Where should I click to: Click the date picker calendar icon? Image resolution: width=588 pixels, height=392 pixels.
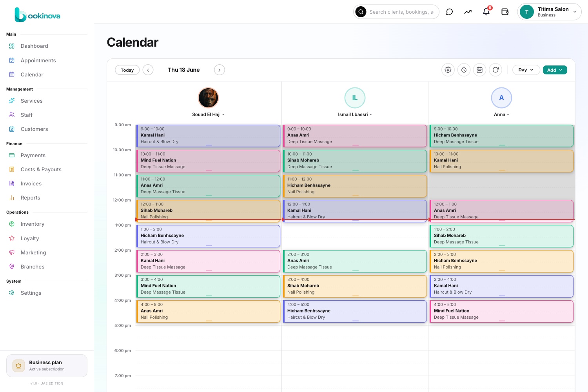tap(479, 70)
